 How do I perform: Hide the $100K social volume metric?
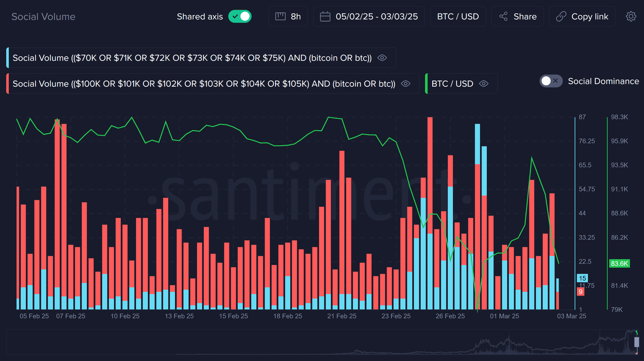point(405,84)
